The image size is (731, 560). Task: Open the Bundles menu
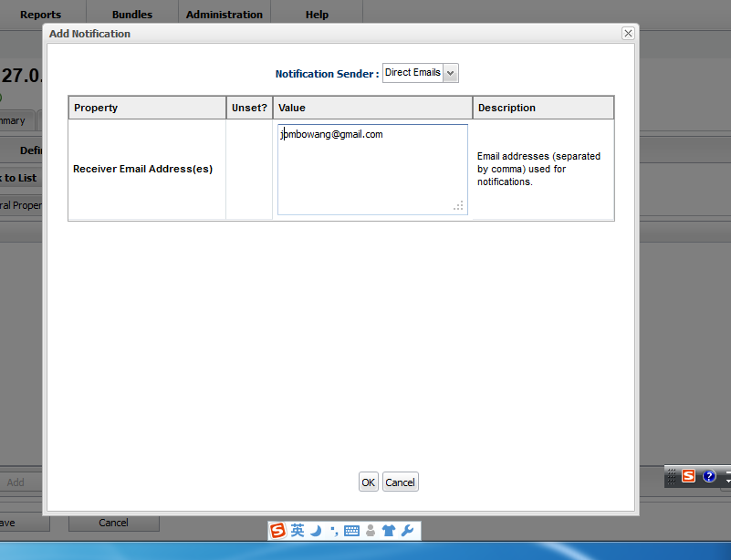(x=132, y=15)
